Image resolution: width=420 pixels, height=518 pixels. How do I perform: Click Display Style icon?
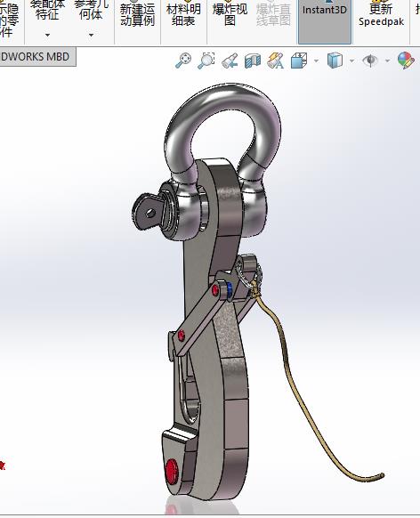tap(335, 61)
